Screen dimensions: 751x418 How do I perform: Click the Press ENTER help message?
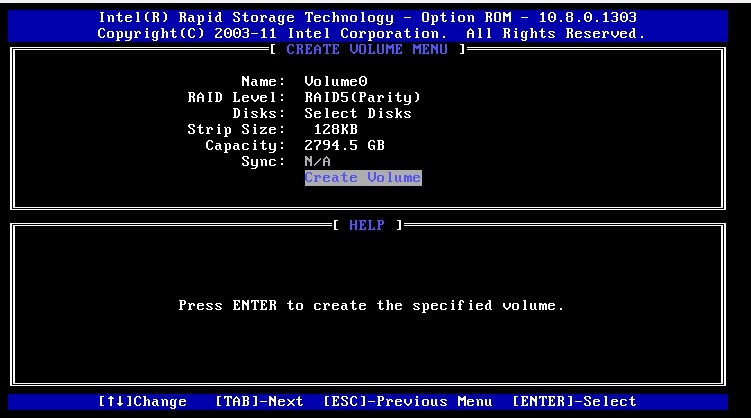[371, 305]
